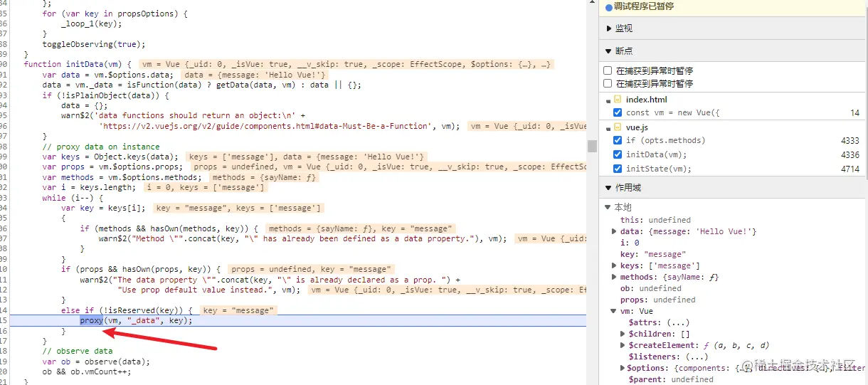Disable breakpoint 'const vm = new Vue({'
This screenshot has height=385, width=868.
[618, 113]
